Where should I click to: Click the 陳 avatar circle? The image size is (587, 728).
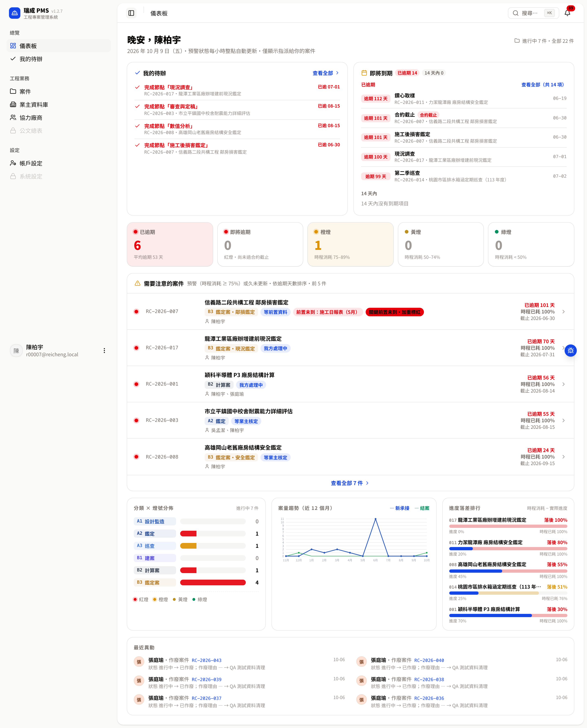click(x=16, y=351)
